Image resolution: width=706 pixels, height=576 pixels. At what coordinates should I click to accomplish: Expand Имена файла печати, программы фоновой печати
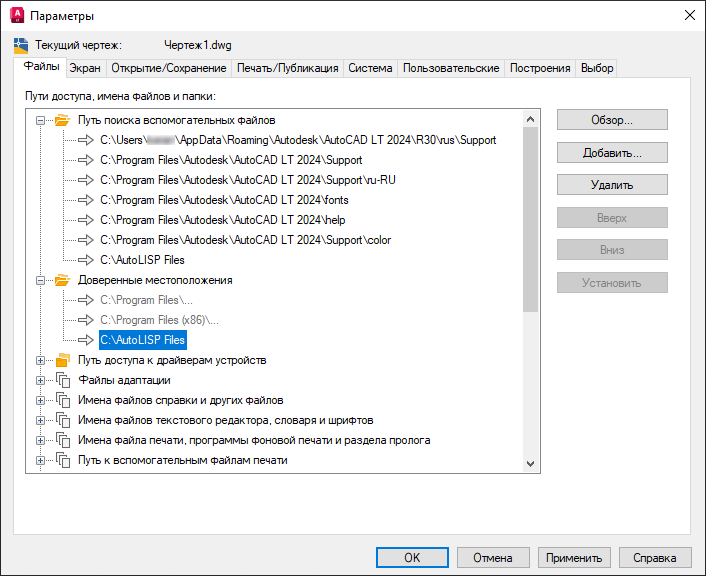(41, 440)
